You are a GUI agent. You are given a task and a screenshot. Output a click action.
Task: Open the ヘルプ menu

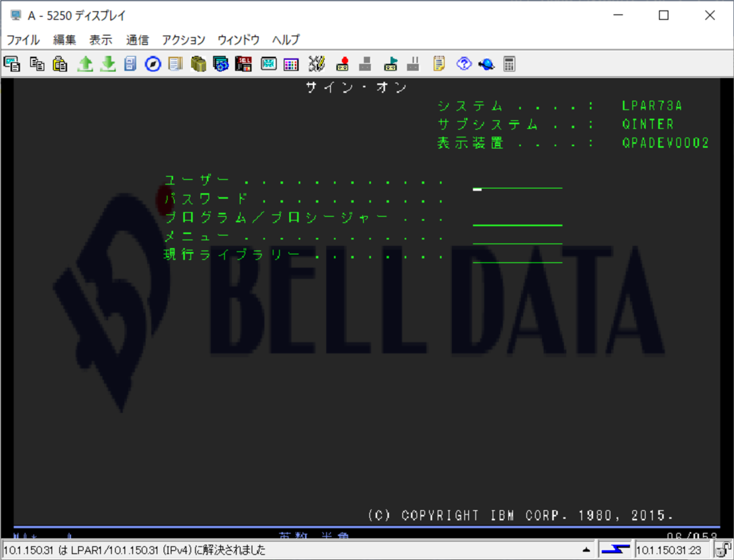point(286,40)
